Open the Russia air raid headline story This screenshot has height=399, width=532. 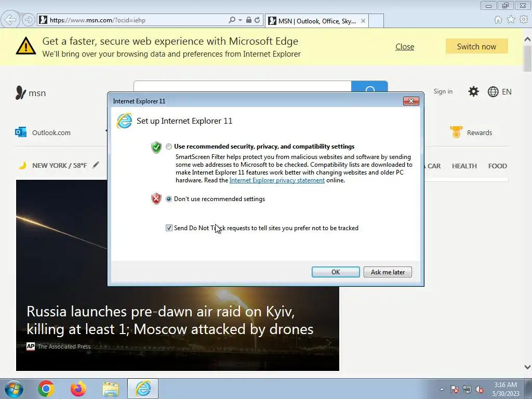coord(170,320)
